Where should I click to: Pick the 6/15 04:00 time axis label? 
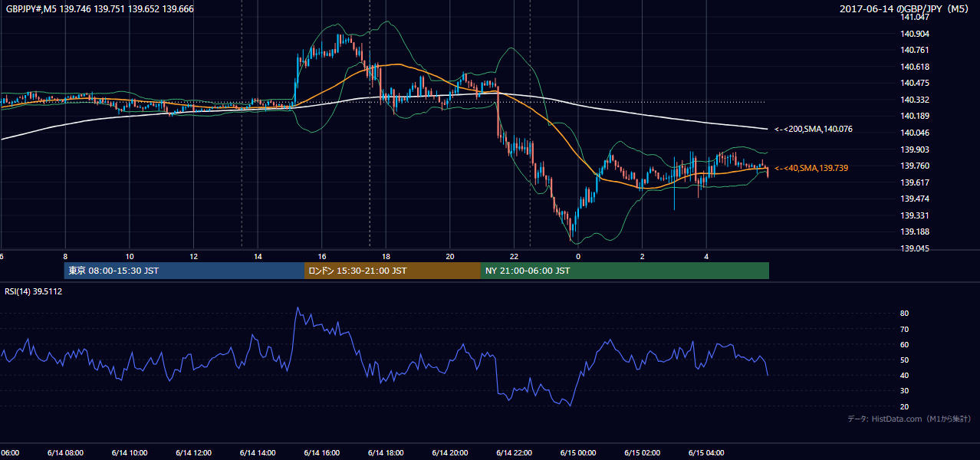pos(705,453)
